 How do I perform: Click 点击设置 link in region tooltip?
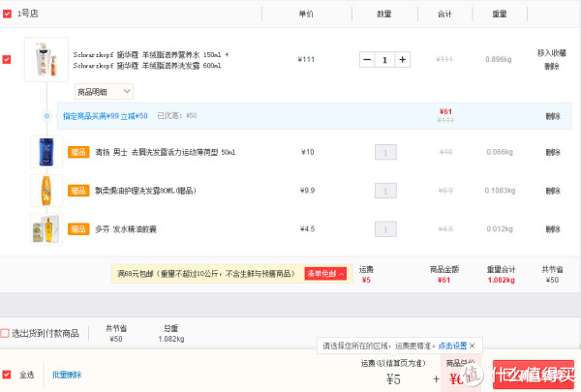pyautogui.click(x=452, y=346)
